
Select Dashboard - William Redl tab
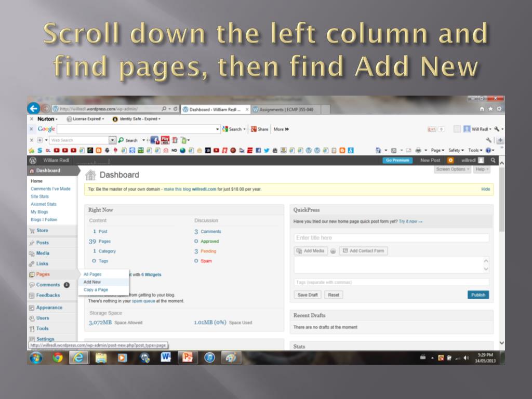(x=216, y=110)
